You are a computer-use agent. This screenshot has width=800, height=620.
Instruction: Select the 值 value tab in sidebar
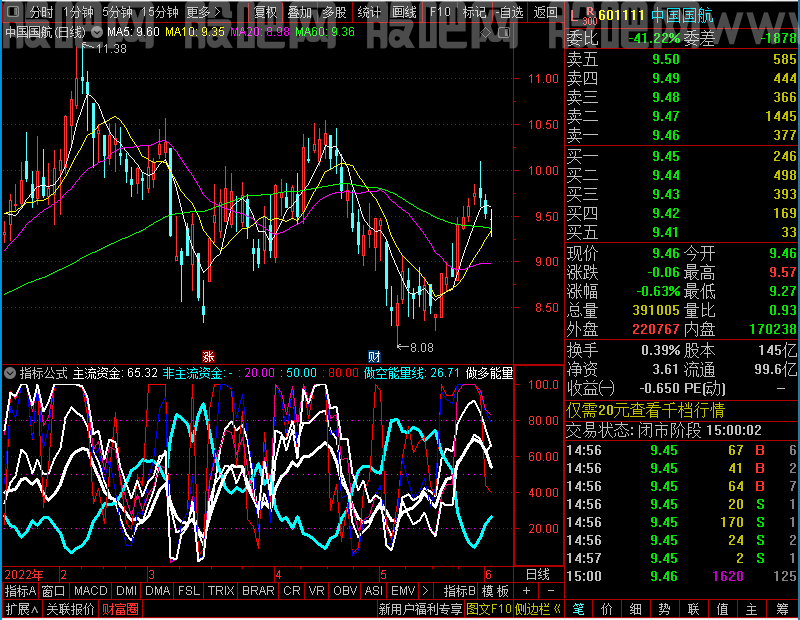[722, 609]
